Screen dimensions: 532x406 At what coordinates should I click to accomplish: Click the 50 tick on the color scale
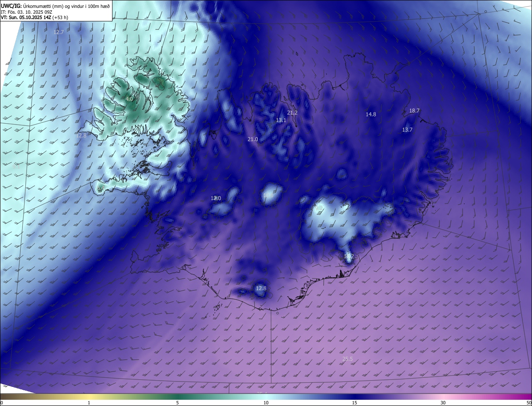tap(529, 403)
